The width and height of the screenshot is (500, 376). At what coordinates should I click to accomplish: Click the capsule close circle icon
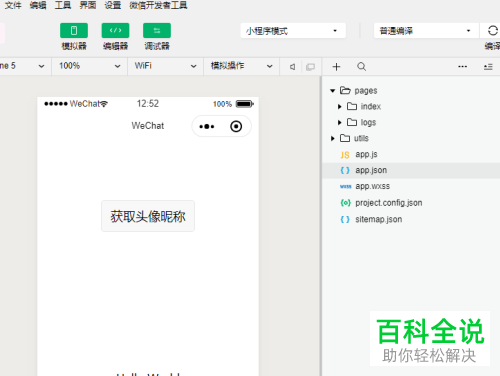pos(236,126)
